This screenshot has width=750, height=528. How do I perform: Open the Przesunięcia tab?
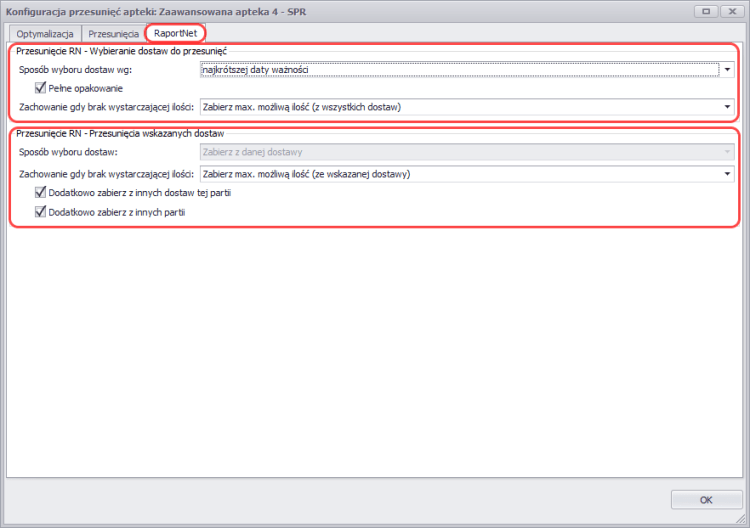(x=114, y=33)
